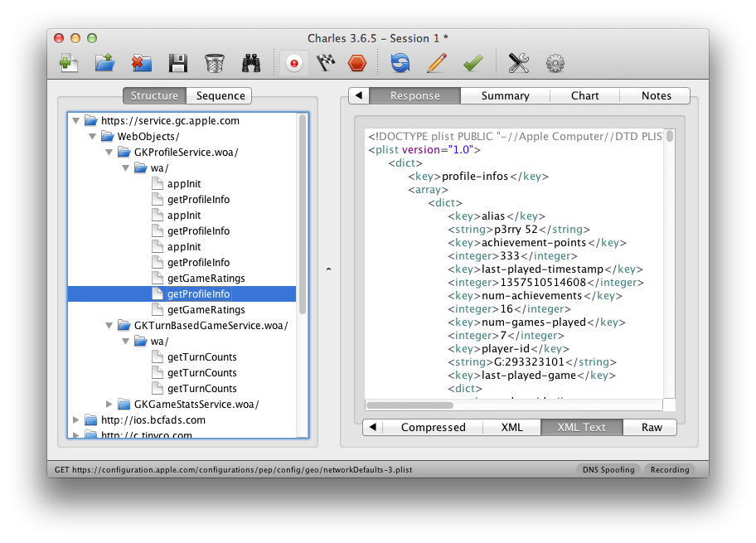The image size is (756, 543).
Task: Collapse the service.gc.apple.com tree node
Action: pos(75,120)
